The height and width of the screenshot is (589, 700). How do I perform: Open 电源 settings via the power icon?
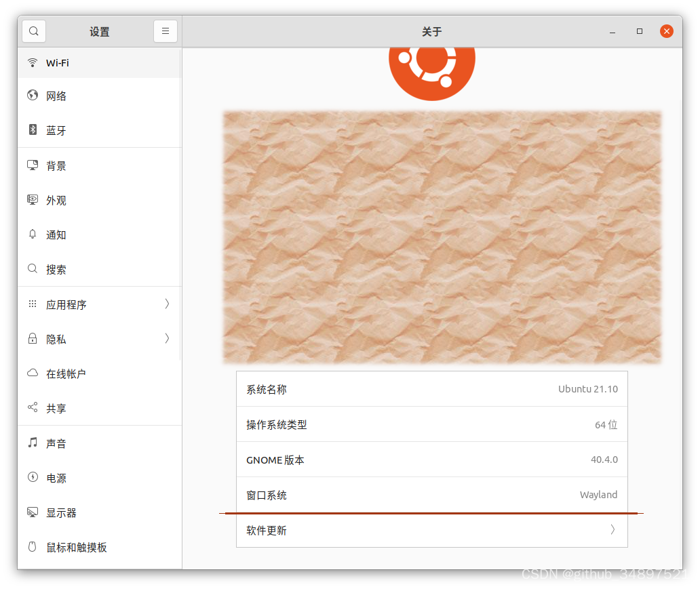(x=33, y=478)
